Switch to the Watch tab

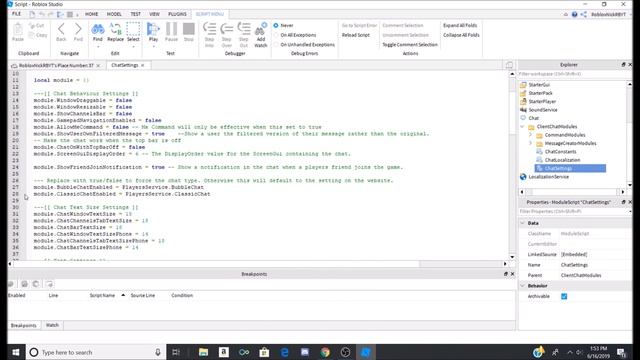point(52,325)
